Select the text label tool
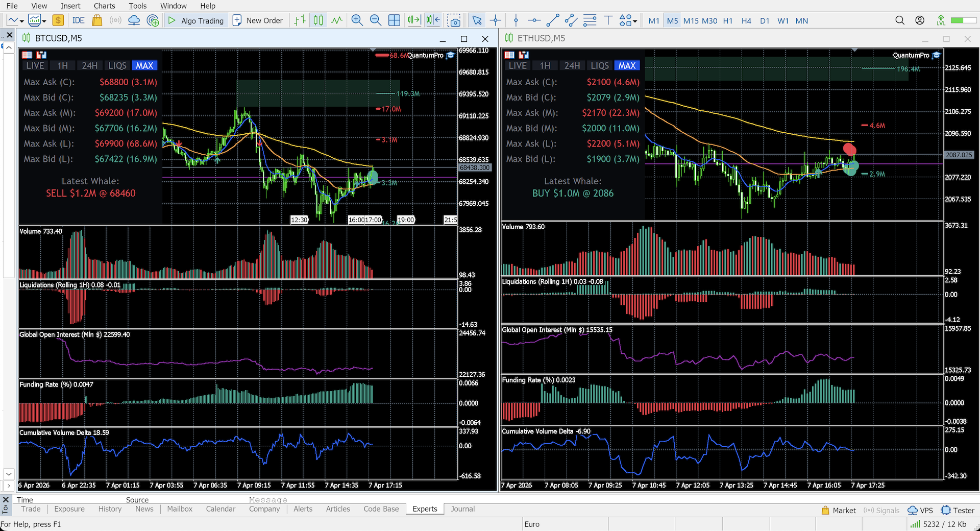The image size is (980, 531). coord(608,20)
